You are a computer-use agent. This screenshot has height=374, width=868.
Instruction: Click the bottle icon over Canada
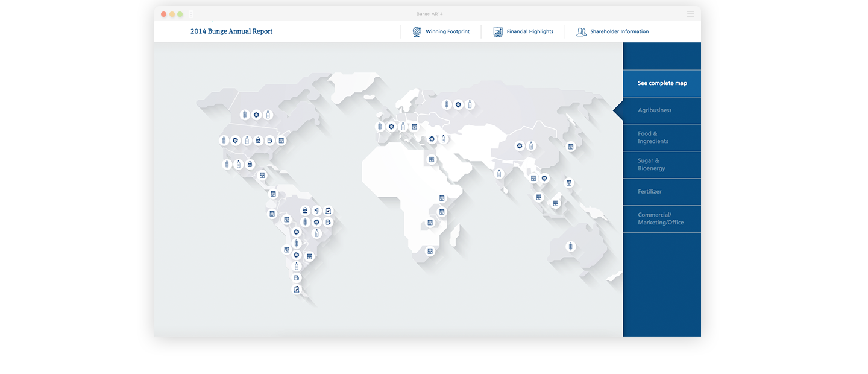coord(268,115)
